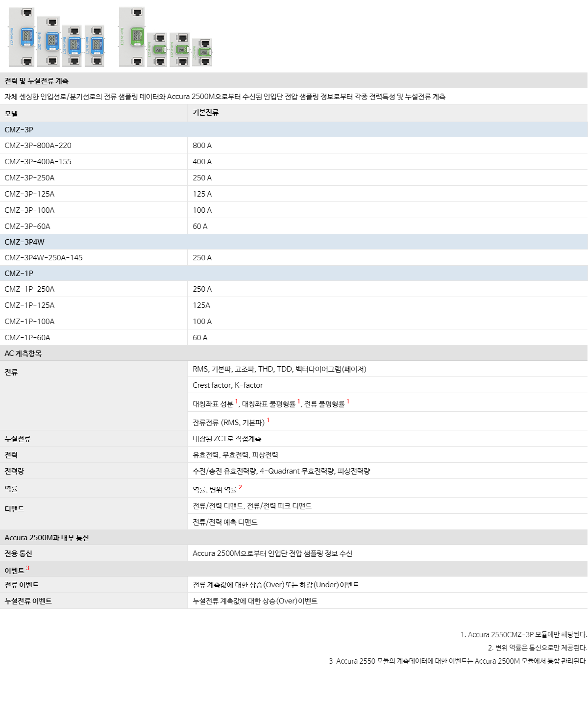
Task: Click the '기본전류' column header
Action: pos(206,113)
